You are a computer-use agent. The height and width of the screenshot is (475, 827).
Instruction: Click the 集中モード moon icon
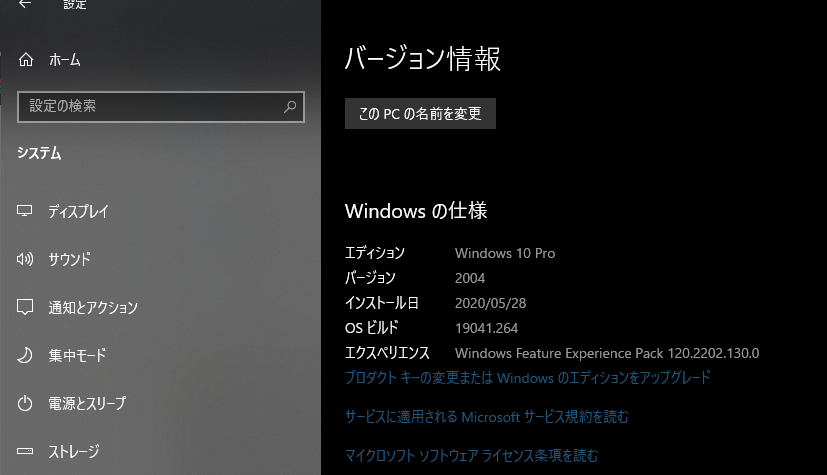pyautogui.click(x=25, y=355)
